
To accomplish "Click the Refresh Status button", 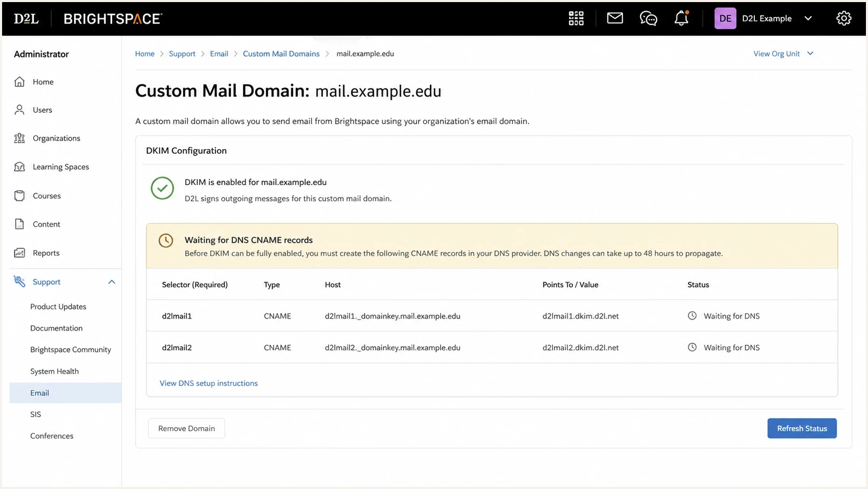I will coord(802,428).
